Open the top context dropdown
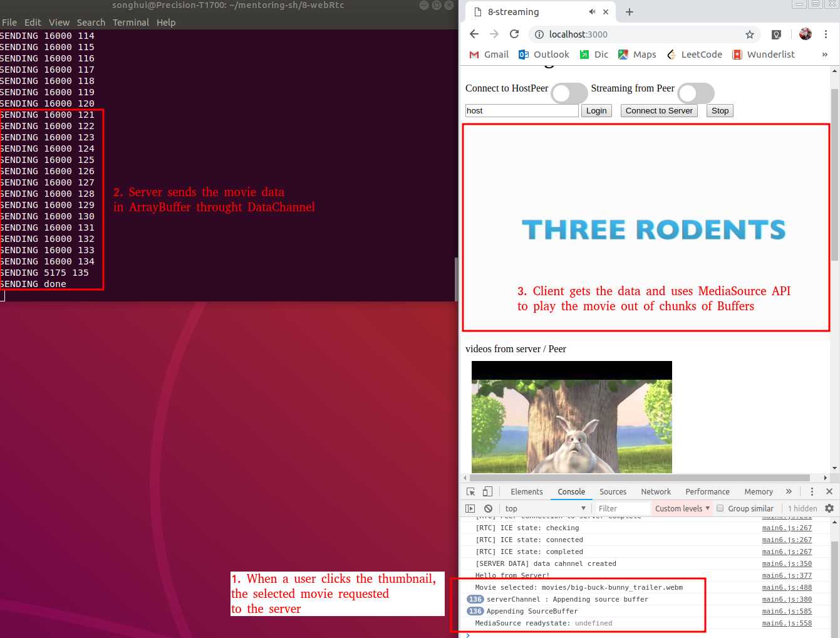The height and width of the screenshot is (638, 840). pos(546,508)
